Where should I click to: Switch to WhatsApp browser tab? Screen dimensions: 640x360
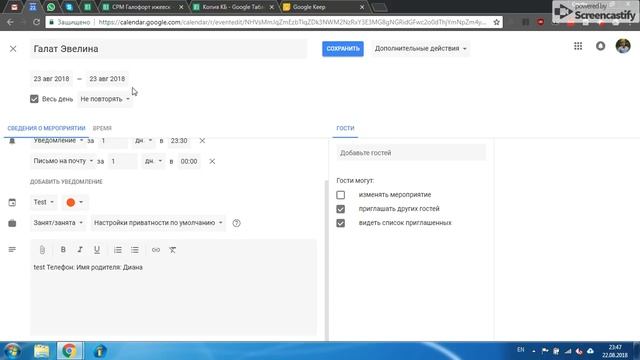51,7
